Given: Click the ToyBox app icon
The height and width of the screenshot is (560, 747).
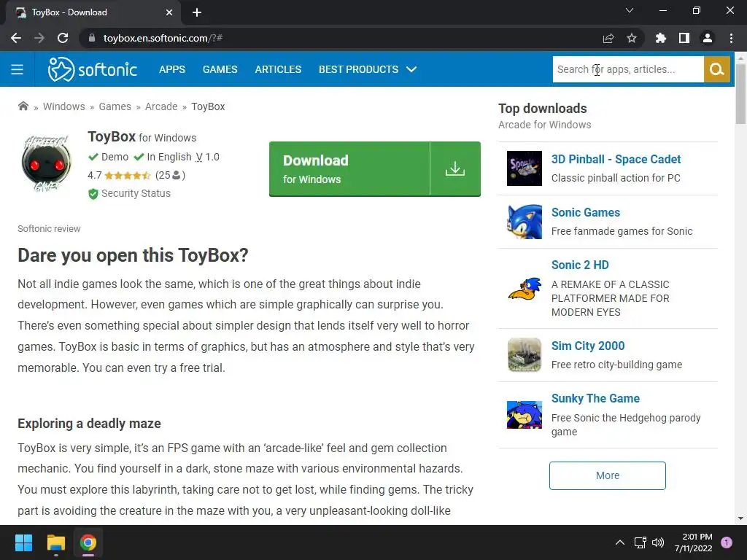Looking at the screenshot, I should click(46, 163).
